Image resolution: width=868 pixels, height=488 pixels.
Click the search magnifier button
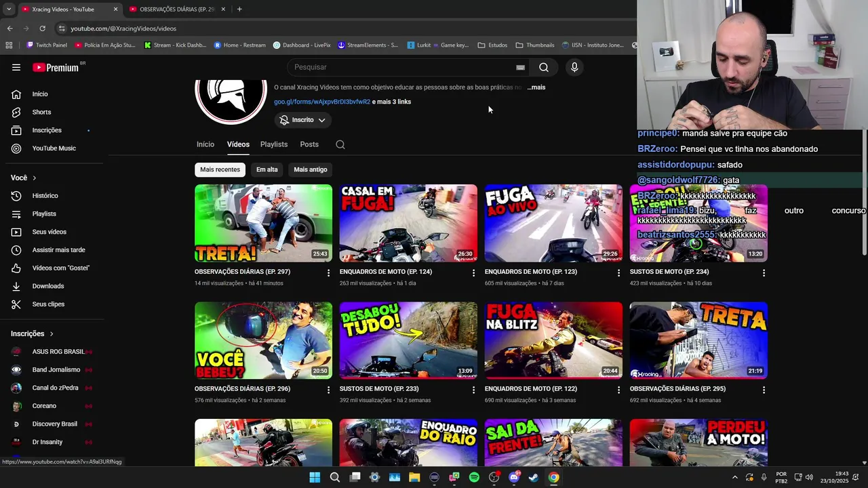point(544,67)
